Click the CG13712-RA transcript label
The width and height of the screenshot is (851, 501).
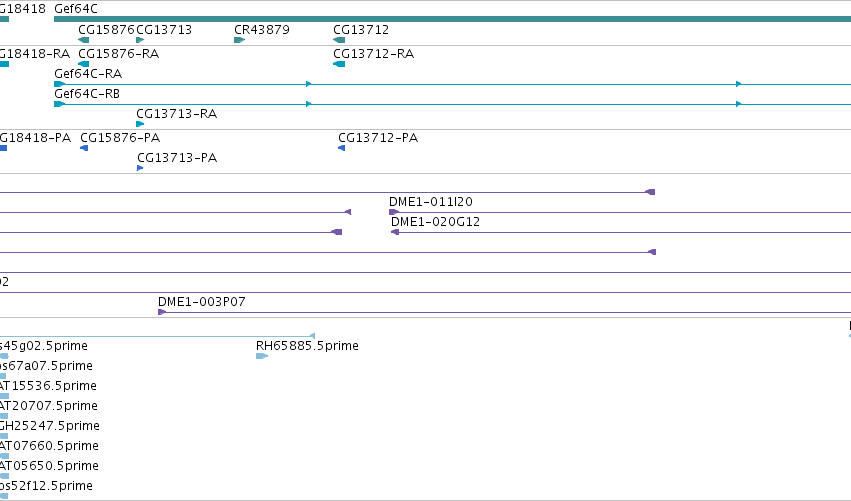click(373, 54)
